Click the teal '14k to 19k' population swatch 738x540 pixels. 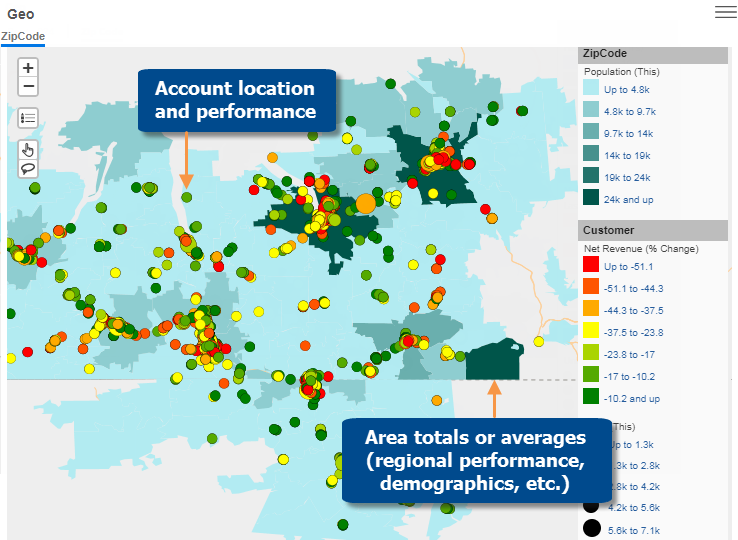pos(592,156)
